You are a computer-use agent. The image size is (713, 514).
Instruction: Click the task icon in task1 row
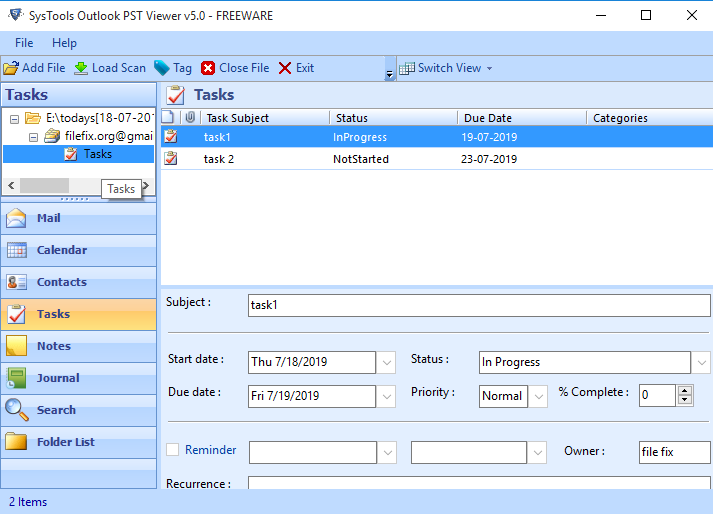[x=171, y=136]
